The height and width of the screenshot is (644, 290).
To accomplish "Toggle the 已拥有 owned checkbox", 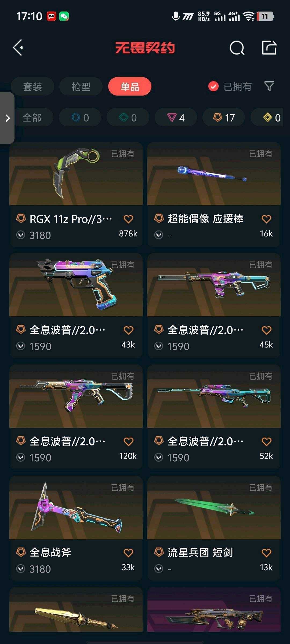I will [213, 86].
